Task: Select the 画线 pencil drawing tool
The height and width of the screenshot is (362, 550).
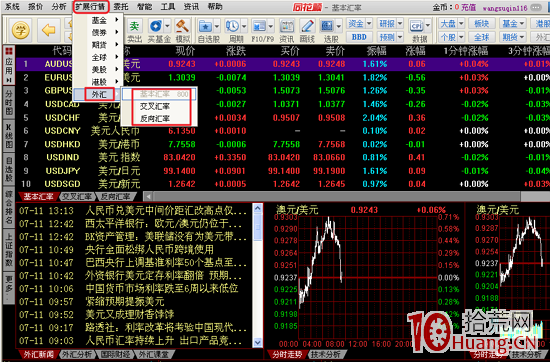Action: [308, 30]
